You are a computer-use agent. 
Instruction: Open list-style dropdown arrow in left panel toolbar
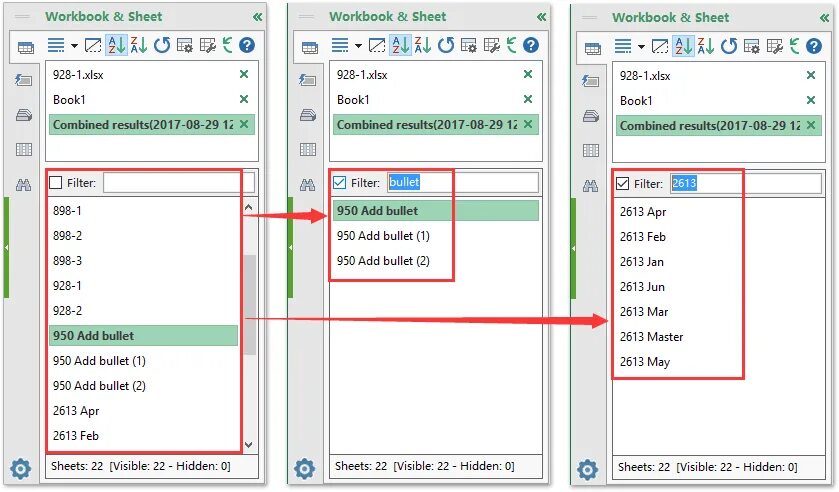pyautogui.click(x=74, y=46)
